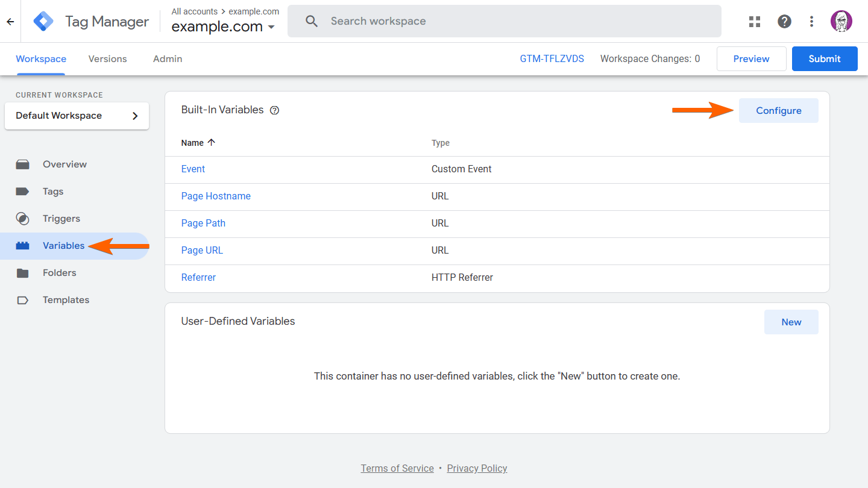Click the Built-In Variables help icon
Viewport: 868px width, 488px height.
(275, 110)
